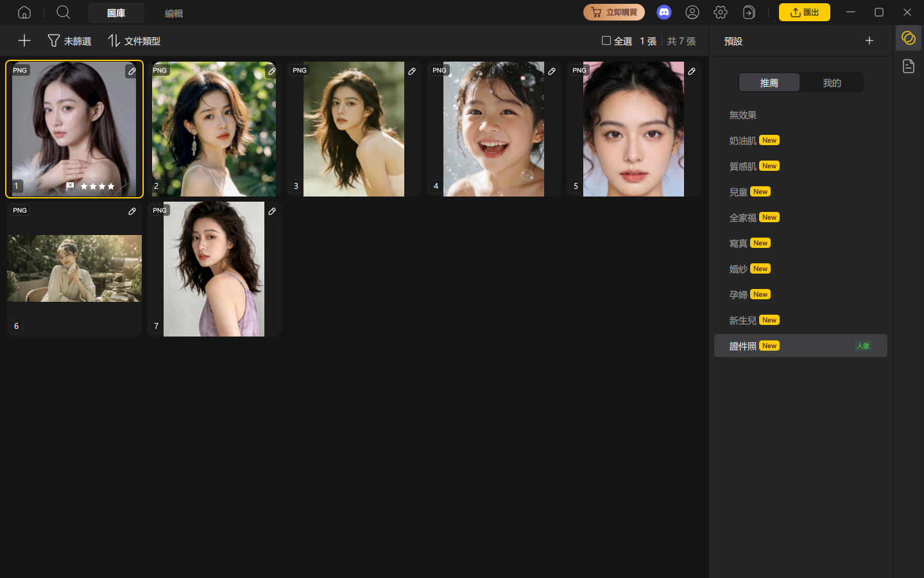The width and height of the screenshot is (924, 578).
Task: Select the 無效果 preset
Action: pyautogui.click(x=800, y=115)
